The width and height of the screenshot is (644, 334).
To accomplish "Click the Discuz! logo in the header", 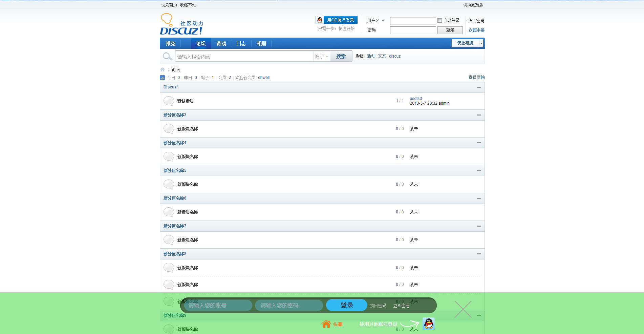I will pyautogui.click(x=182, y=24).
